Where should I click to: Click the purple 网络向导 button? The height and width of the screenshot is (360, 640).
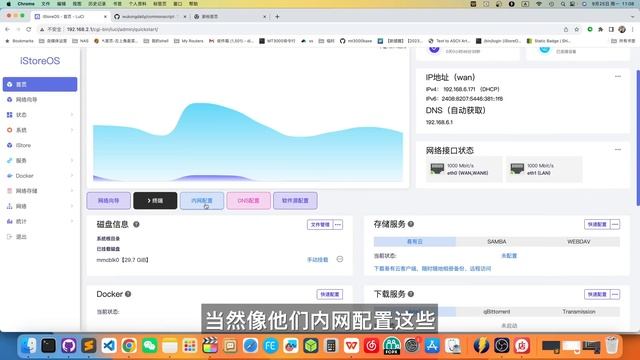coord(109,201)
